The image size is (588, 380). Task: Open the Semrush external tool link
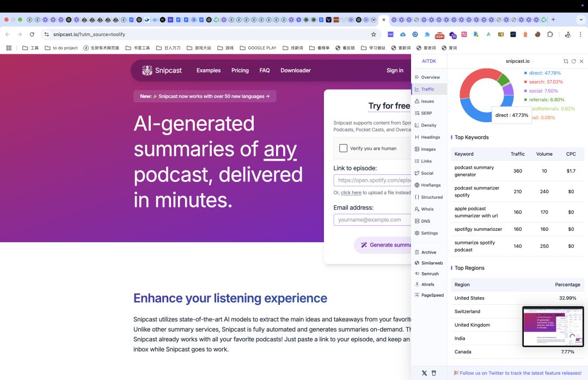pyautogui.click(x=427, y=274)
